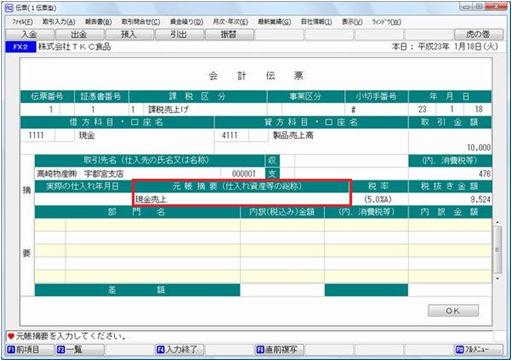Click the debit account name 現金
This screenshot has height=361, width=512.
pos(87,135)
